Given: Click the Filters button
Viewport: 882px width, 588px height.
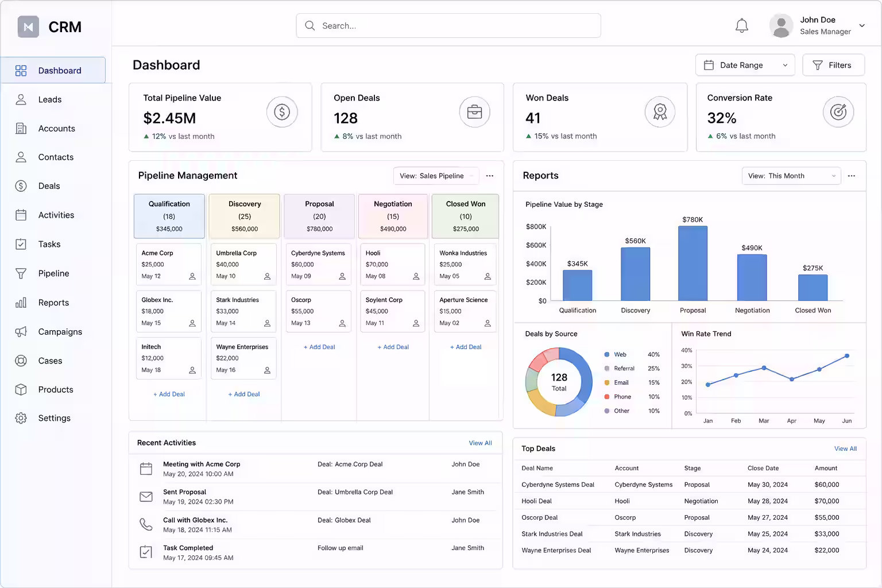Looking at the screenshot, I should pyautogui.click(x=833, y=65).
